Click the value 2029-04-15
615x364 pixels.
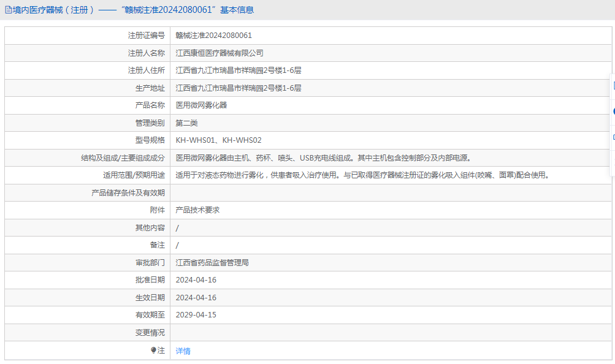coord(196,314)
